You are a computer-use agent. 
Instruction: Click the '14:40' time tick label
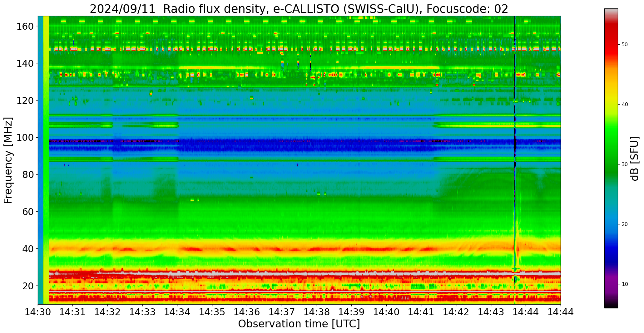386,312
